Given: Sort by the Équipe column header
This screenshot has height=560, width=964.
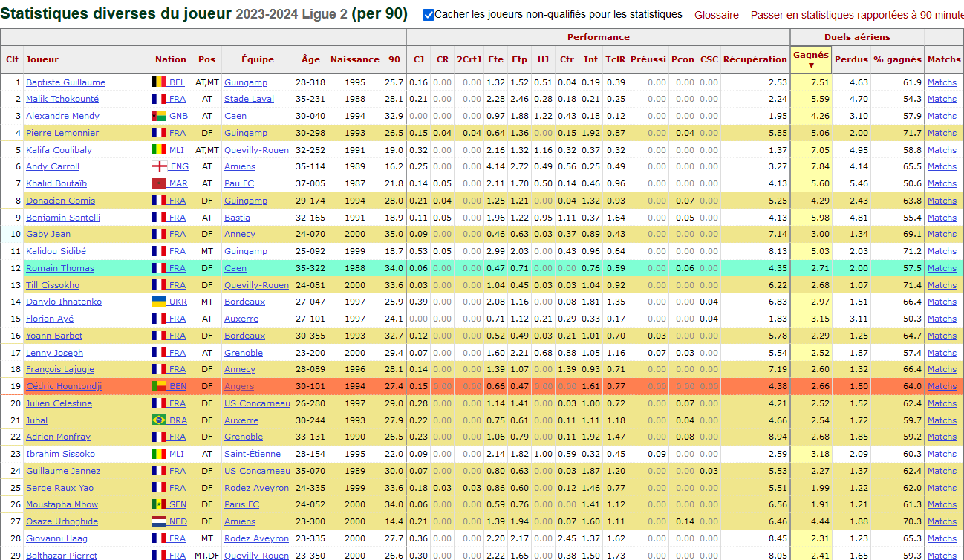Looking at the screenshot, I should pyautogui.click(x=258, y=59).
